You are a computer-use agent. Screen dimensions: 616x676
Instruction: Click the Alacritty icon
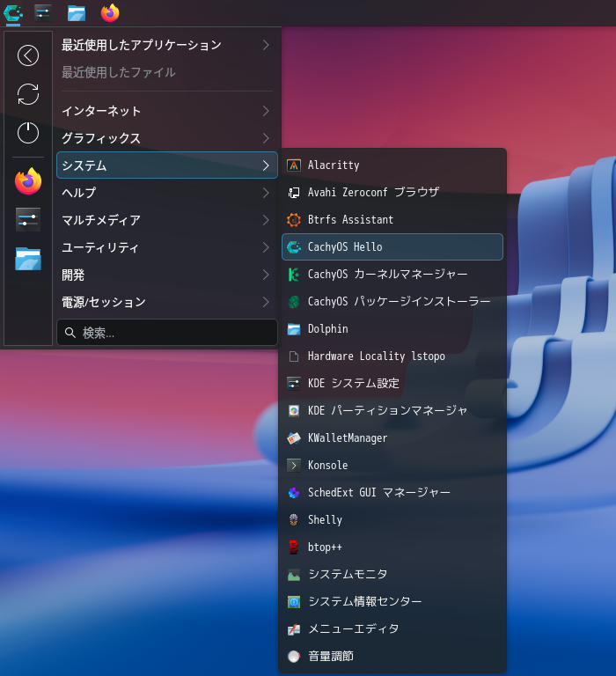(294, 165)
